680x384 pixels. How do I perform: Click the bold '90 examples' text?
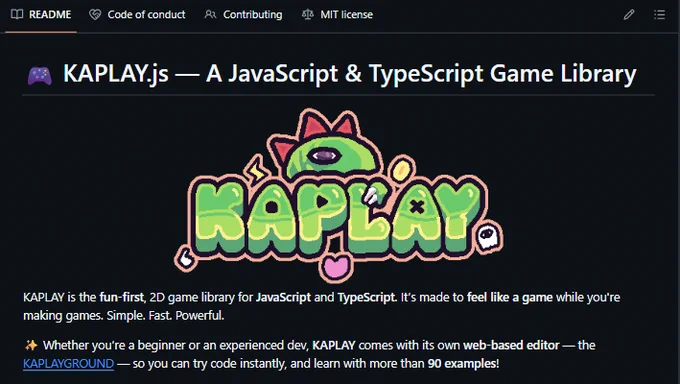(x=462, y=363)
